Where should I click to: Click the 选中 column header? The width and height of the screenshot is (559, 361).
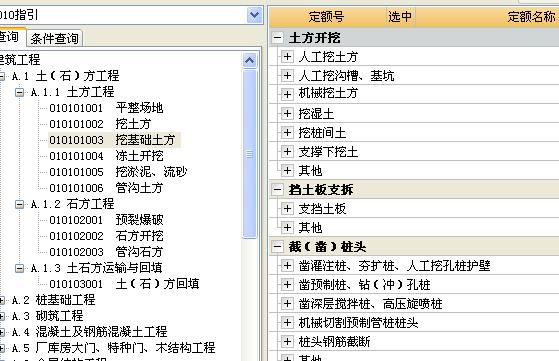[x=400, y=16]
